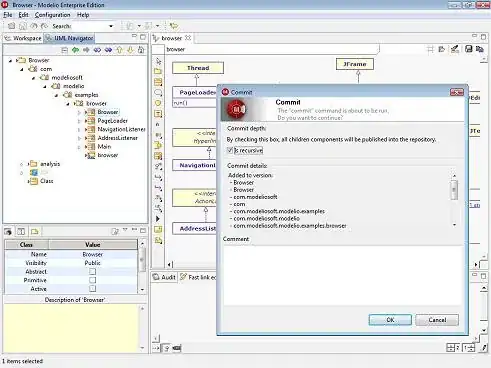491x368 pixels.
Task: Select the black play triangle in palette
Action: (x=158, y=219)
